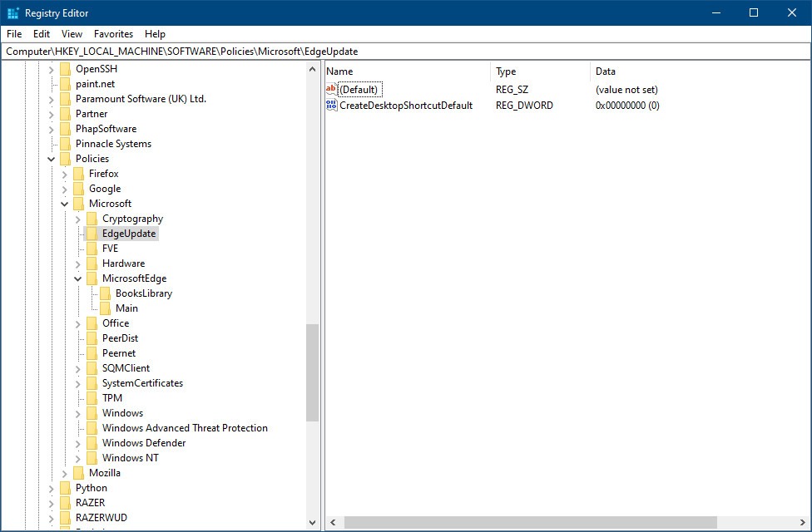
Task: Select the Windows key under Microsoft
Action: pos(123,413)
